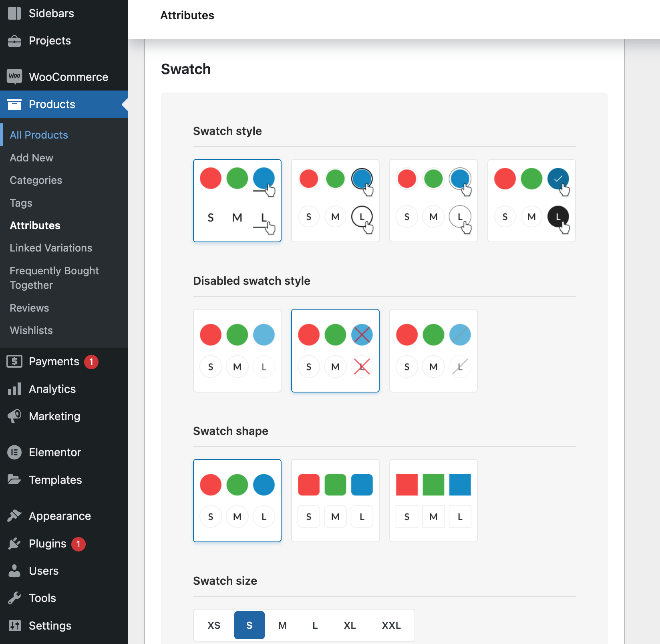
Task: Open the Wishlists submenu link
Action: 32,330
